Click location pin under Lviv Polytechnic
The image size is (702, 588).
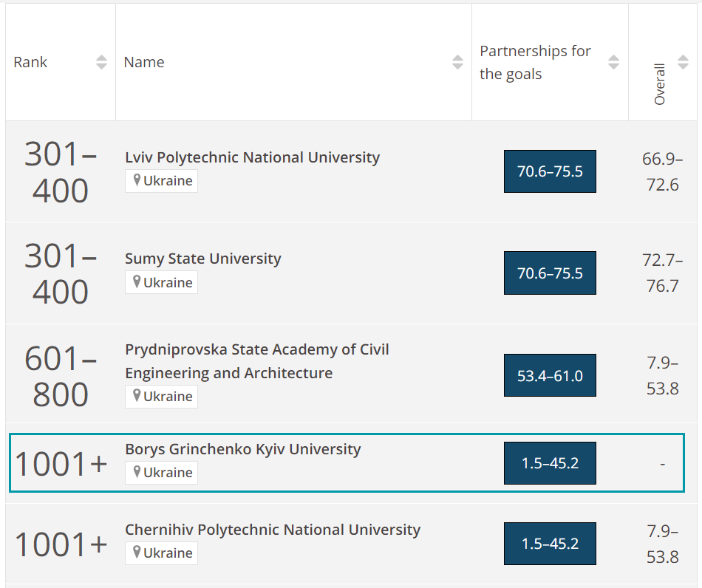(137, 181)
